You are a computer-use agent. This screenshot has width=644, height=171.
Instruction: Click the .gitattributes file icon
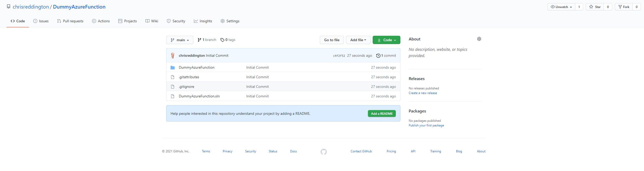pos(173,77)
